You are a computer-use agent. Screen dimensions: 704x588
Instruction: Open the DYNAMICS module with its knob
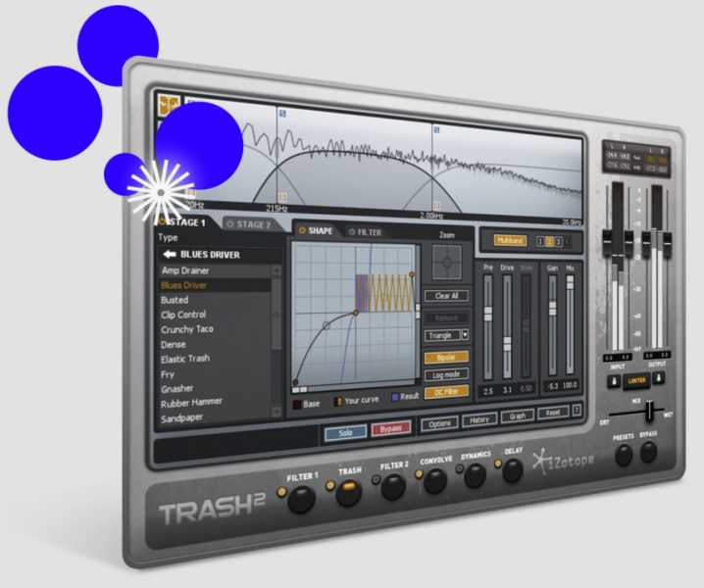[x=475, y=475]
